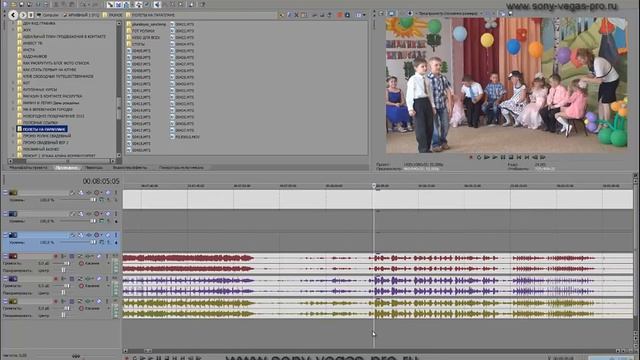This screenshot has width=640, height=360.
Task: Toggle Loop Playback under video preview
Action: (479, 157)
